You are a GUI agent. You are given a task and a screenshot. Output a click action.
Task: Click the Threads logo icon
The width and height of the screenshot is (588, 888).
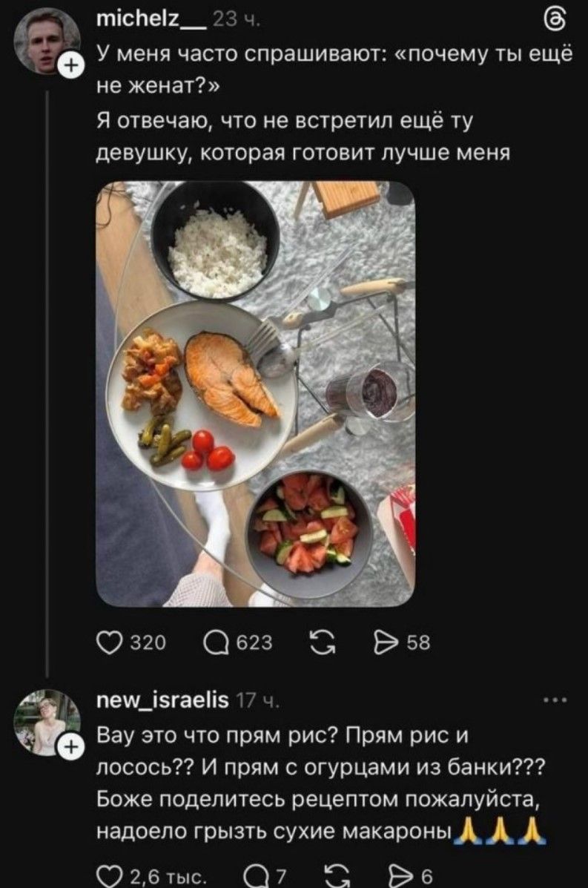pos(558,20)
